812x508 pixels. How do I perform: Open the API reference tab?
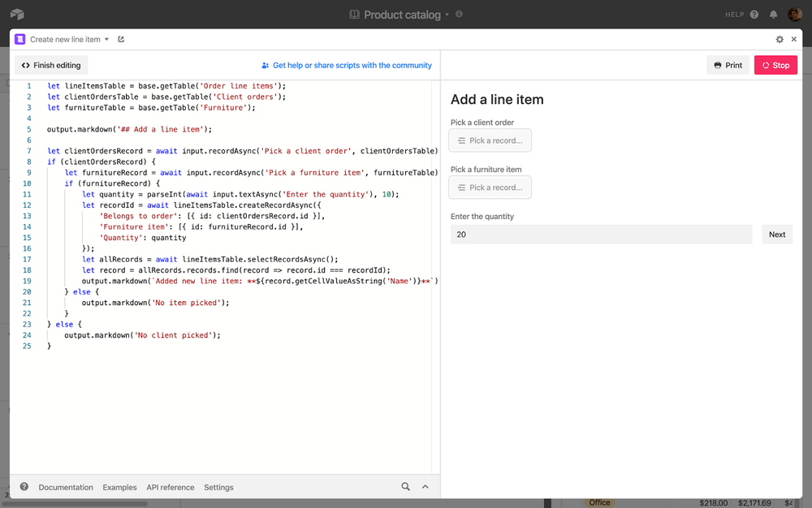(171, 487)
